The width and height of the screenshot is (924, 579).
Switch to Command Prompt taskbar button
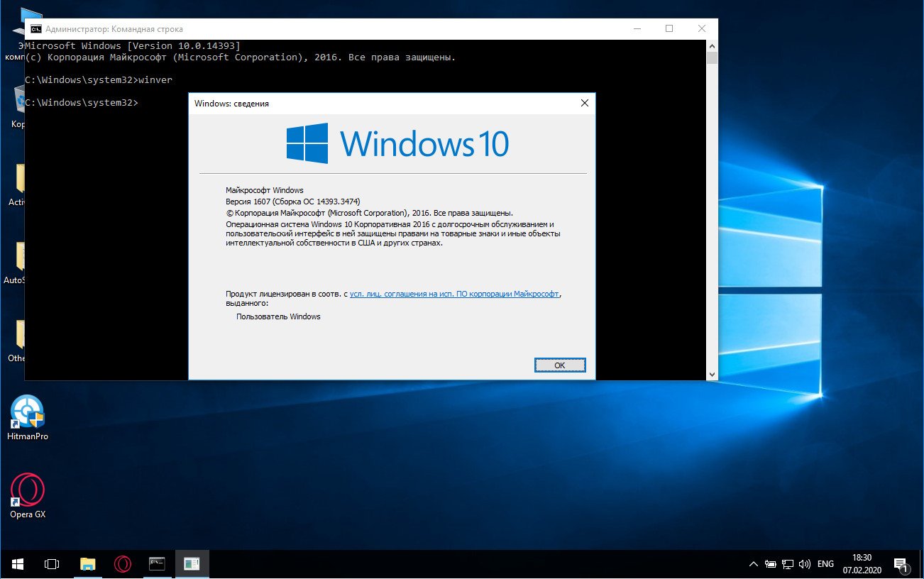[x=157, y=564]
